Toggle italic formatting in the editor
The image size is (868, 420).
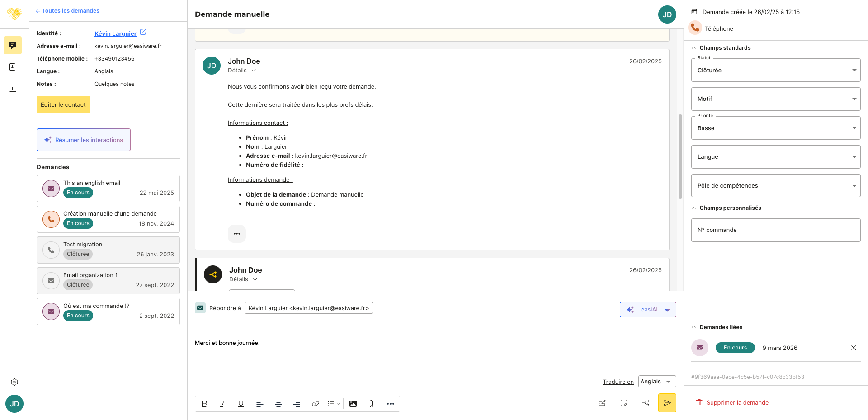[x=222, y=404]
